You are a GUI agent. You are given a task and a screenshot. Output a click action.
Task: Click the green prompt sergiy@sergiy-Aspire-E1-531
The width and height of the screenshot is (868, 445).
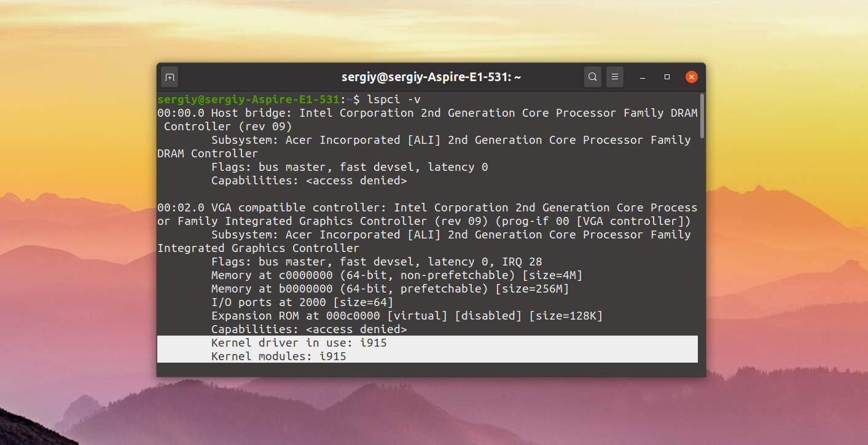tap(249, 99)
